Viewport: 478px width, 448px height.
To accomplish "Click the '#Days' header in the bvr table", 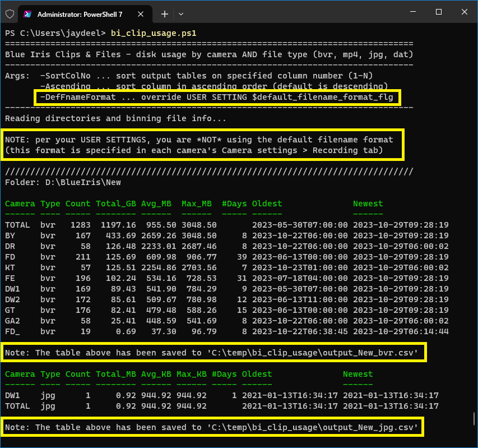I will click(234, 204).
